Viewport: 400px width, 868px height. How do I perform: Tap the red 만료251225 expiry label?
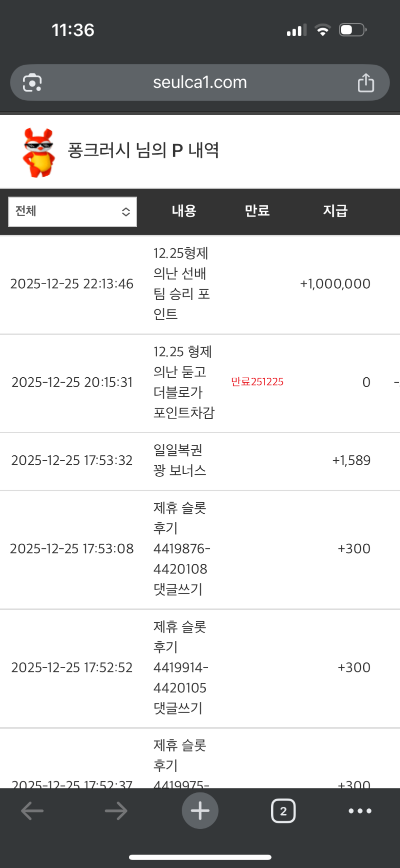257,382
